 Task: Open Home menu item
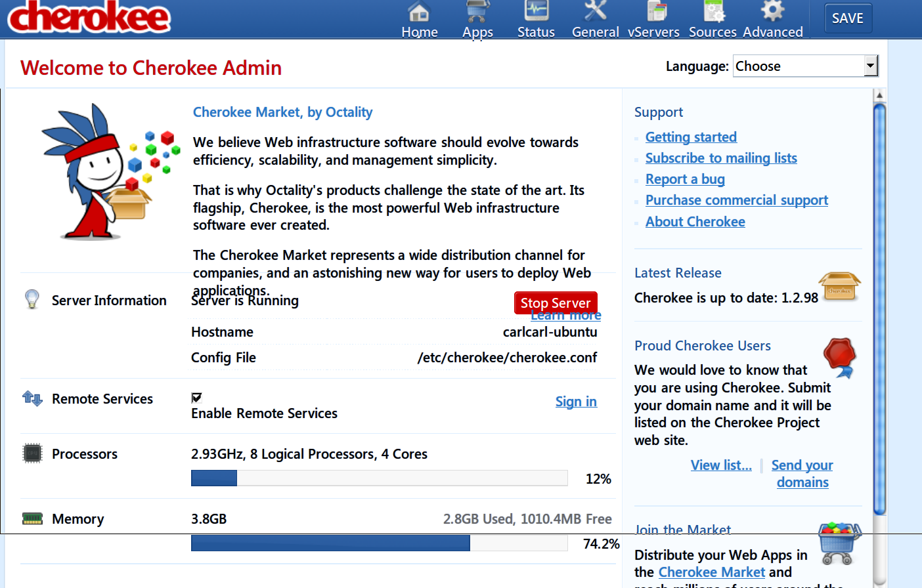420,32
